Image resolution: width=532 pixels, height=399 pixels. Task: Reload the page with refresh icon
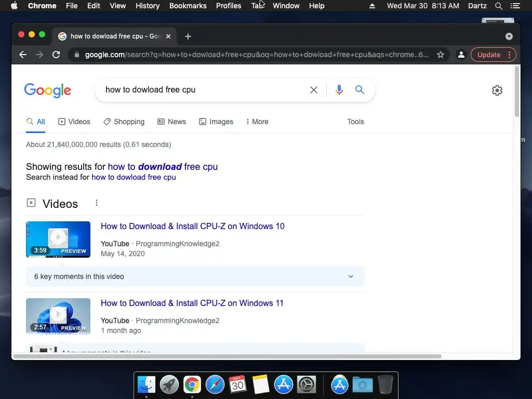(x=56, y=55)
